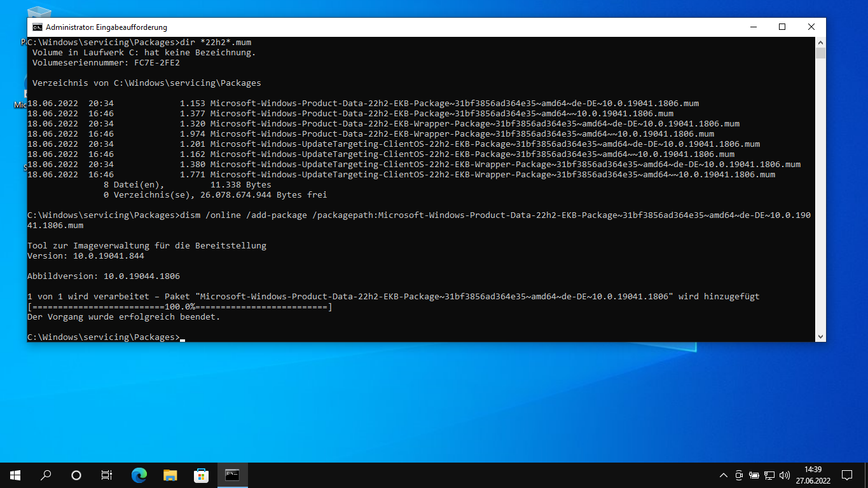Screen dimensions: 868x488
Task: Click the title 'Administrator: Eingabeaufforderung'
Action: tap(107, 27)
